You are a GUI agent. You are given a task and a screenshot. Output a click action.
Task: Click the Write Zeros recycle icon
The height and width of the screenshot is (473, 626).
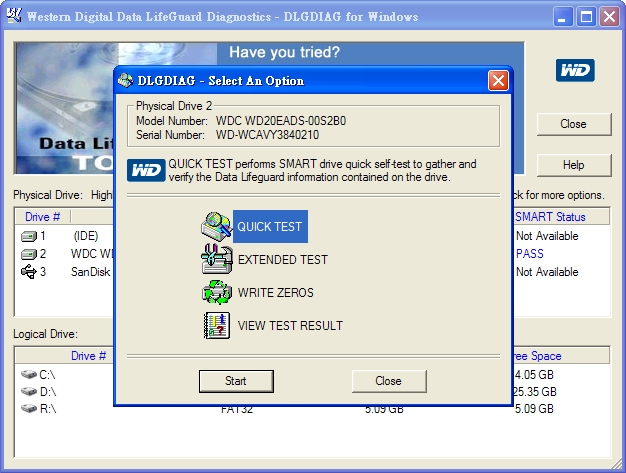pos(217,292)
